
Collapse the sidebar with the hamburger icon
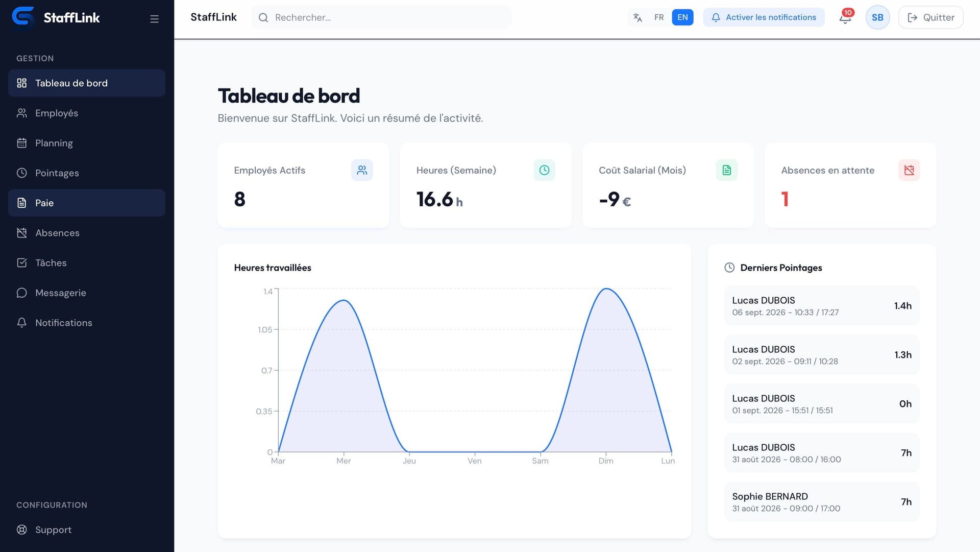point(154,19)
